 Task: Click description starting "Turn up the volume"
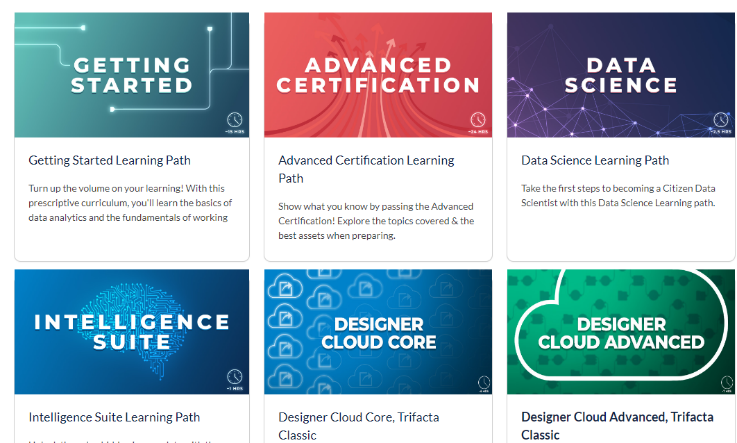[x=130, y=203]
